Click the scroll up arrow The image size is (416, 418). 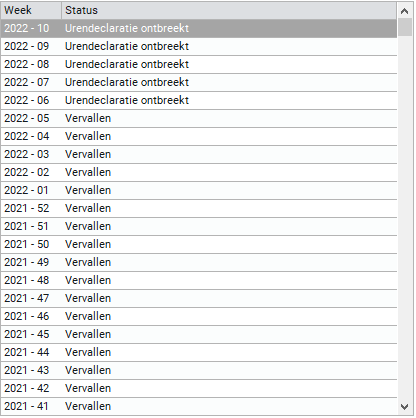405,11
